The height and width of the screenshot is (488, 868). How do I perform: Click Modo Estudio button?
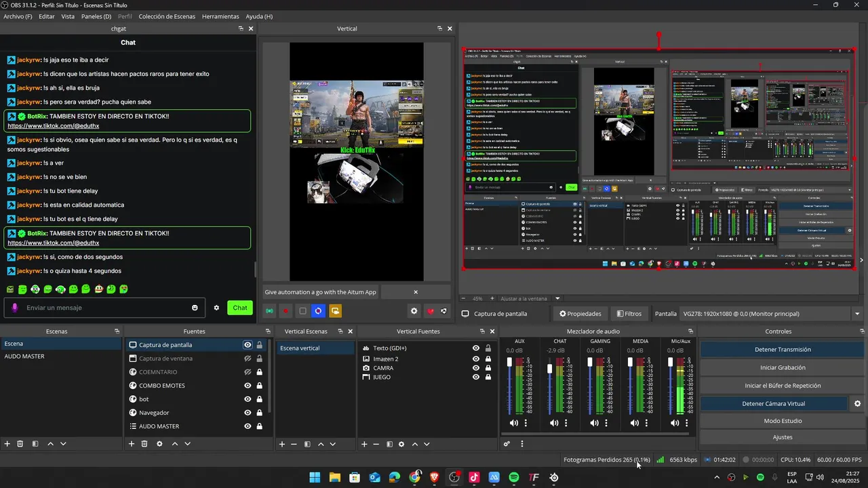coord(783,421)
